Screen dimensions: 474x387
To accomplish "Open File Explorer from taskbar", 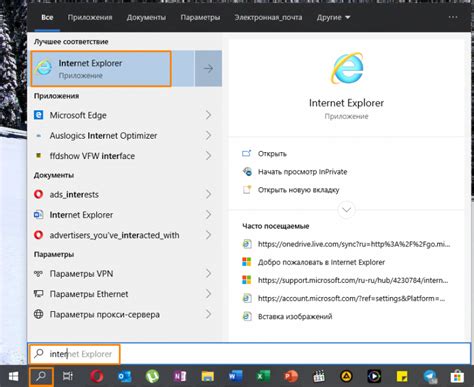I will pos(208,377).
